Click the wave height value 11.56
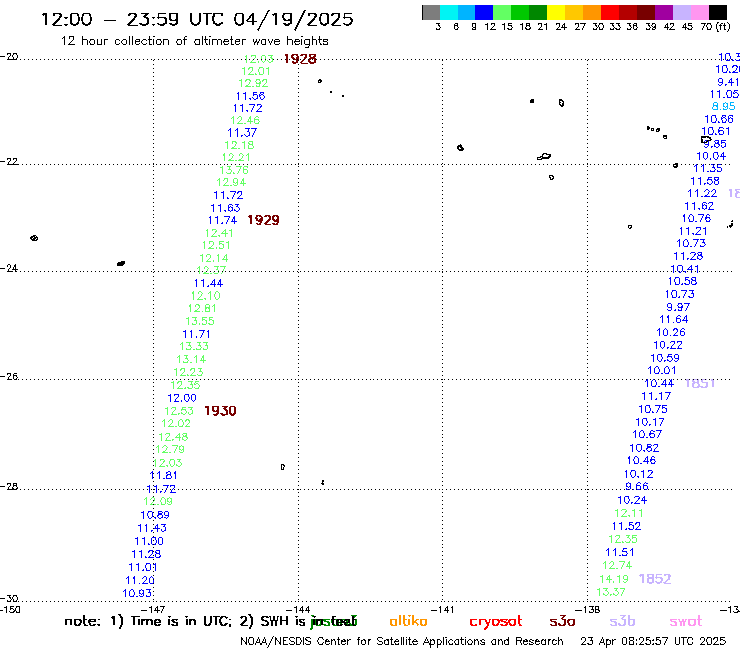 click(x=251, y=96)
